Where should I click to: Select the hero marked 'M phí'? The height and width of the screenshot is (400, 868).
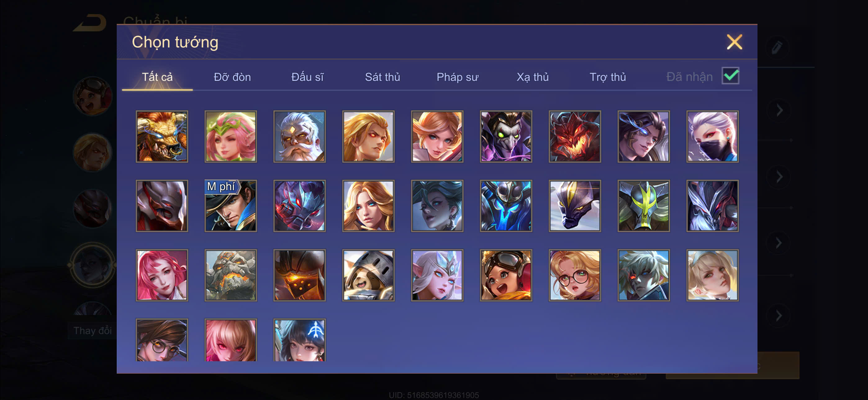[x=230, y=206]
